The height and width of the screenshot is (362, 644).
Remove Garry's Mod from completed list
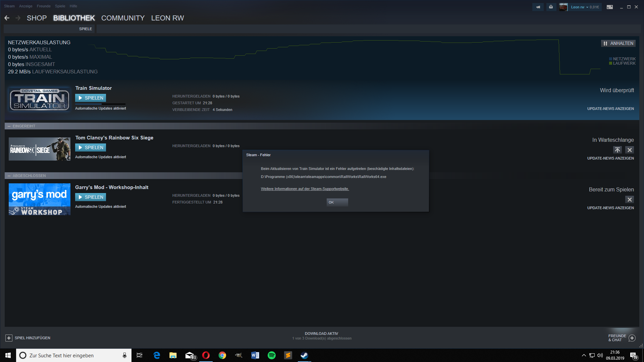630,199
